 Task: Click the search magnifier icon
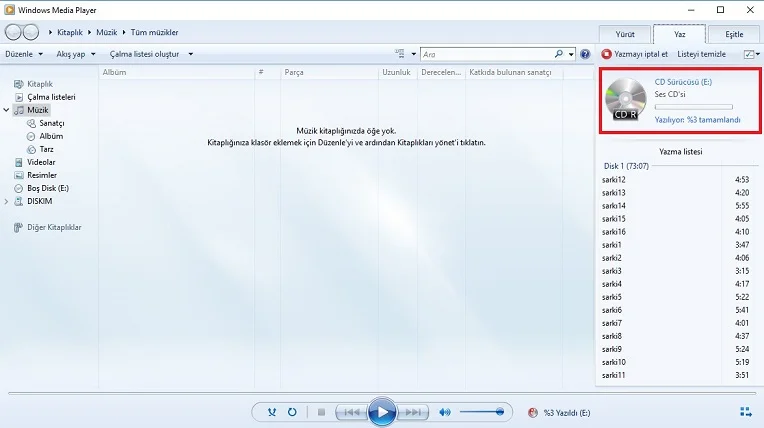click(558, 54)
